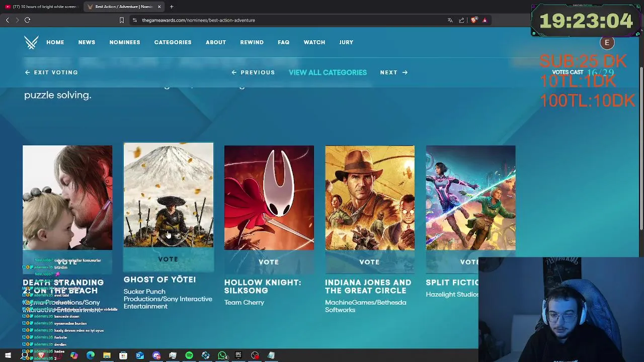This screenshot has height=362, width=644.
Task: Click INDIANA JONES AND THE GREAT CIRCLE title
Action: (x=368, y=287)
